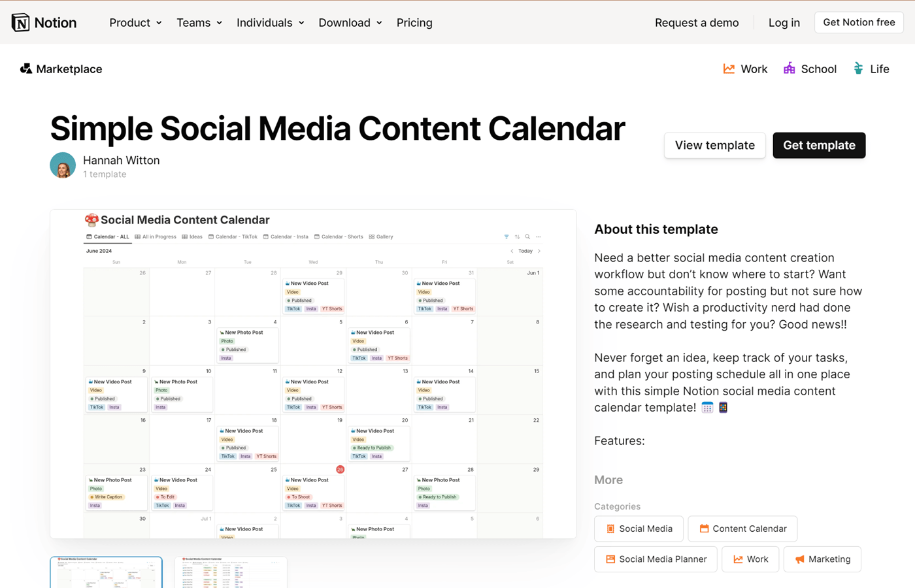Click the Life plant icon
915x588 pixels.
[x=858, y=69]
